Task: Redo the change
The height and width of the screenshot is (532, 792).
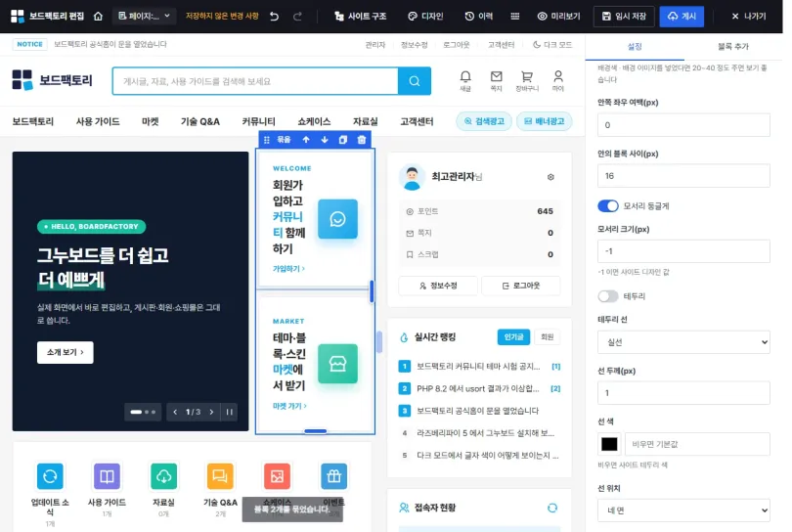Action: point(297,17)
